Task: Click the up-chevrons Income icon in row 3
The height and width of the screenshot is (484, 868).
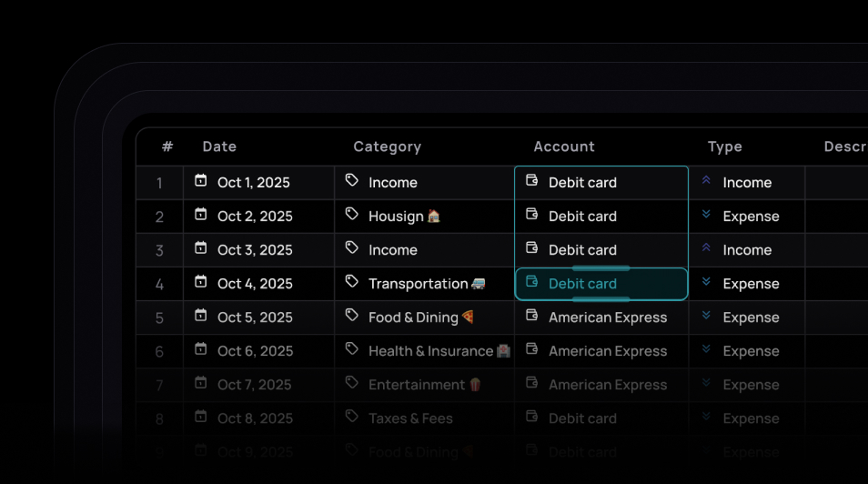Action: (x=706, y=248)
